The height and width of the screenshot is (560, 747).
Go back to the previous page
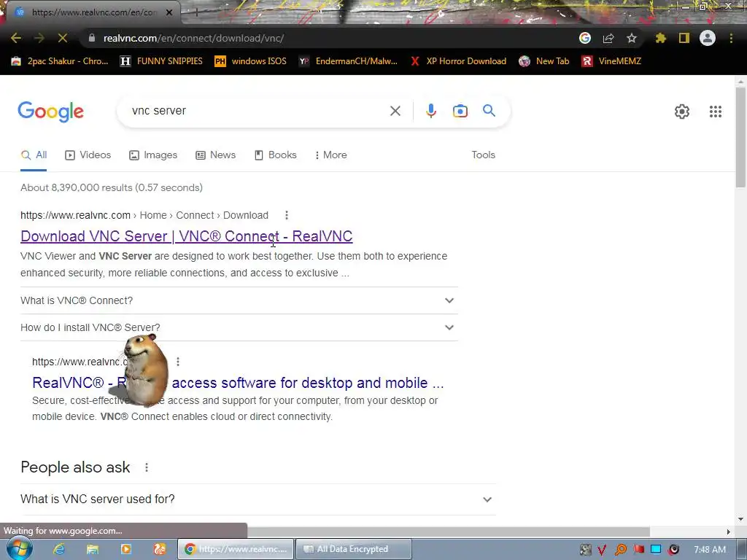pyautogui.click(x=16, y=38)
